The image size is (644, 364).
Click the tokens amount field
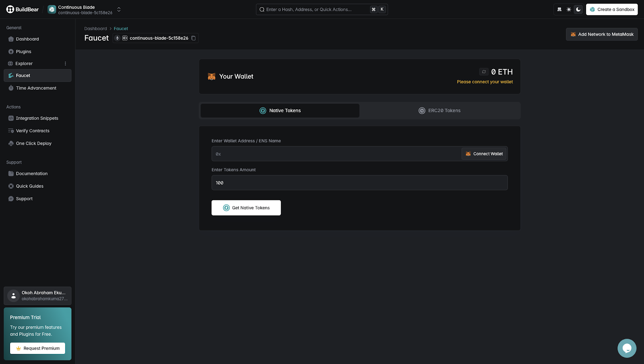(x=359, y=183)
